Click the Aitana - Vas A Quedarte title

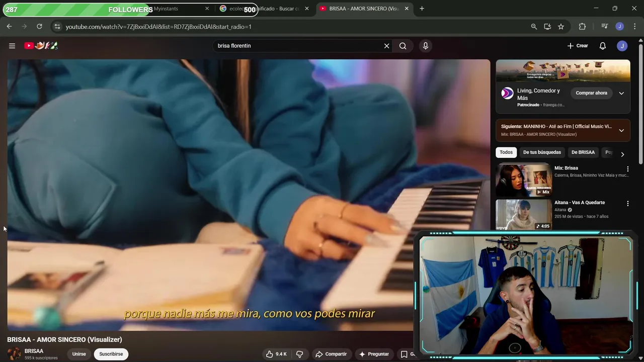coord(580,203)
